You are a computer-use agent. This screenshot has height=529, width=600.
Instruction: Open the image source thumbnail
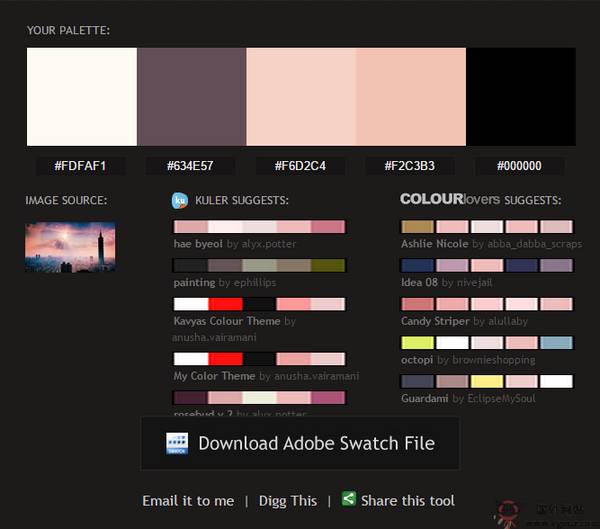point(70,247)
